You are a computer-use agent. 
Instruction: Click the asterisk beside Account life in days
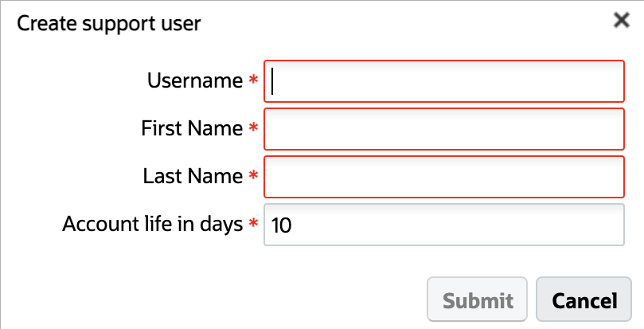(x=254, y=225)
